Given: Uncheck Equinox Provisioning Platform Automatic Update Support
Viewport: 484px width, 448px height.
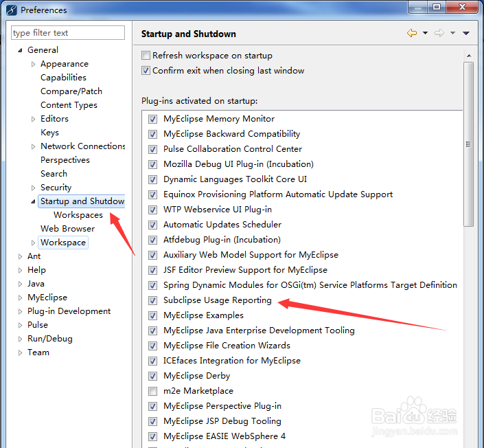Looking at the screenshot, I should pos(152,194).
